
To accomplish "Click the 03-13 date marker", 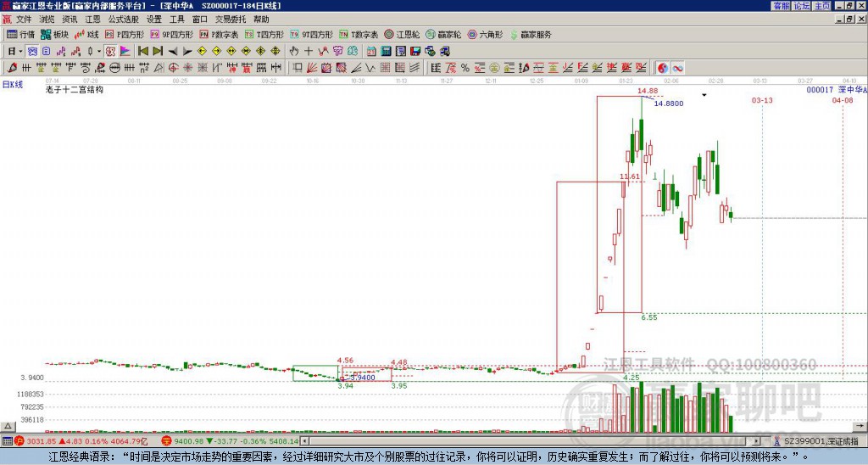I will [x=762, y=100].
